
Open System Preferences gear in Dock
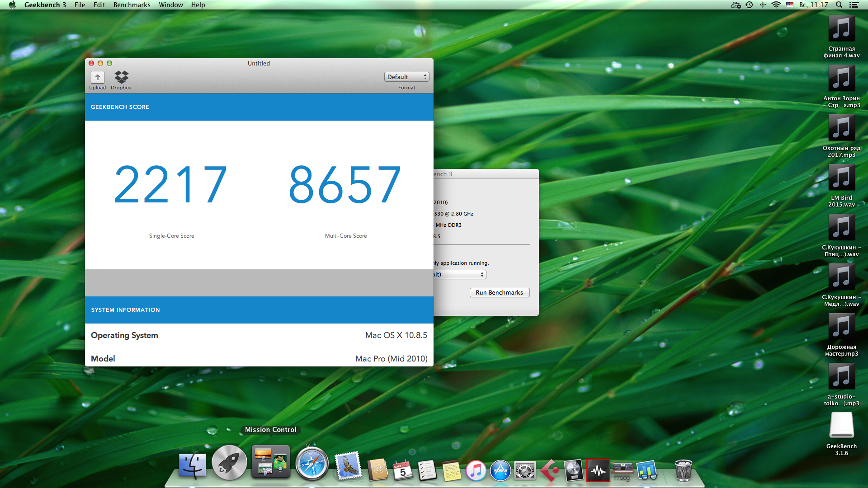pyautogui.click(x=525, y=471)
